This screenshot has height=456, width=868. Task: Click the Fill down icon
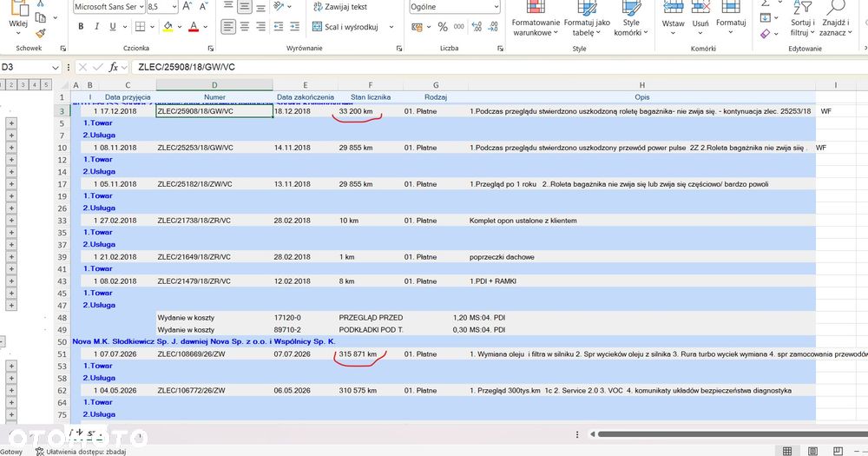[765, 17]
